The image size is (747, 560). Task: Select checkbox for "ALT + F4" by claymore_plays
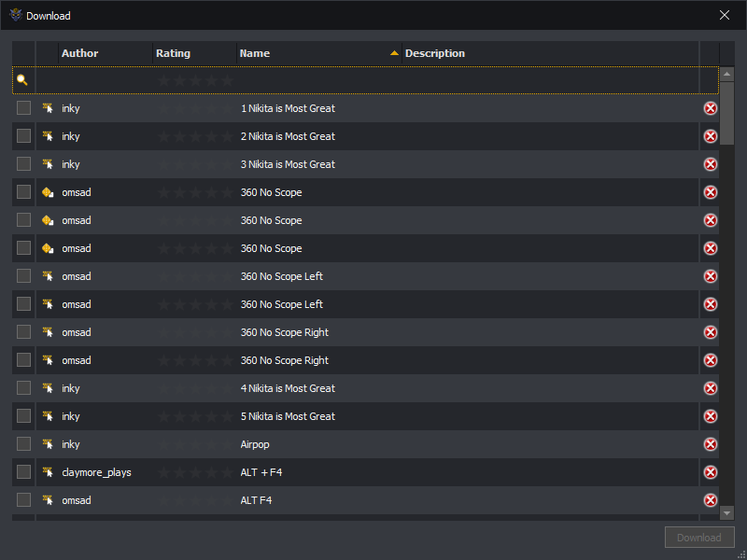[x=24, y=472]
